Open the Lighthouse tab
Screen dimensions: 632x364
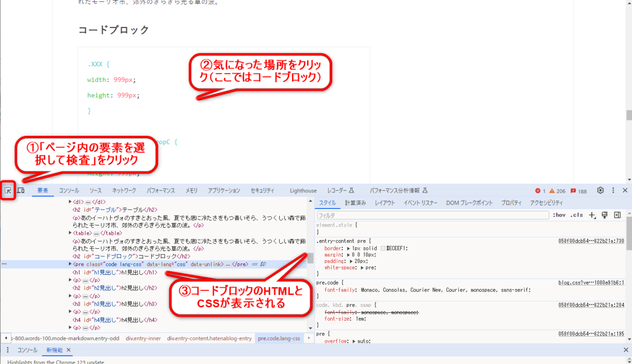click(x=303, y=191)
